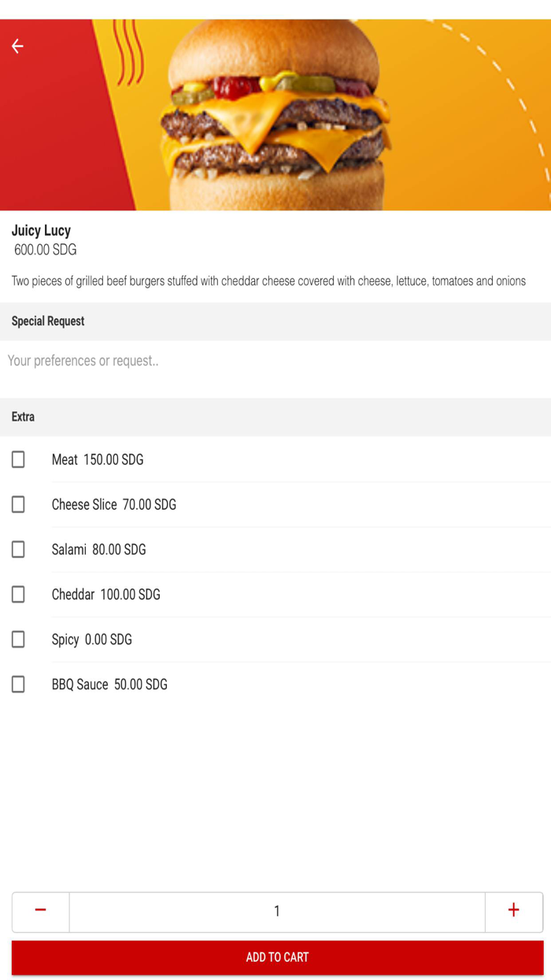The width and height of the screenshot is (551, 980).
Task: Check the BBQ Sauce checkbox
Action: click(18, 684)
